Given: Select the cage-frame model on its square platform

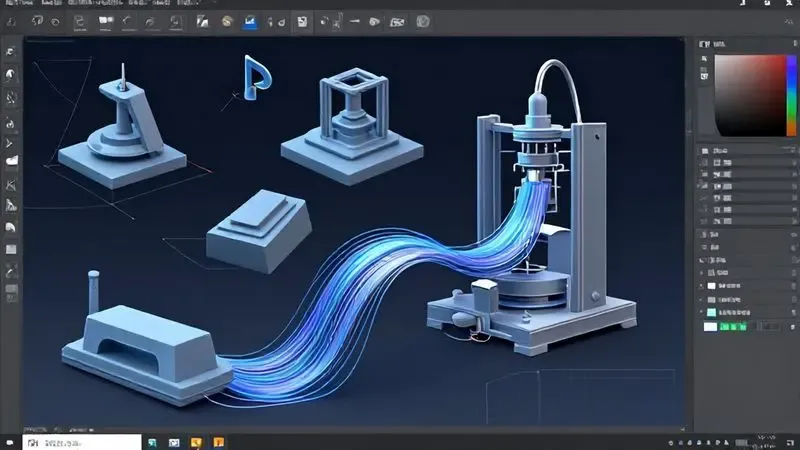Looking at the screenshot, I should (352, 126).
